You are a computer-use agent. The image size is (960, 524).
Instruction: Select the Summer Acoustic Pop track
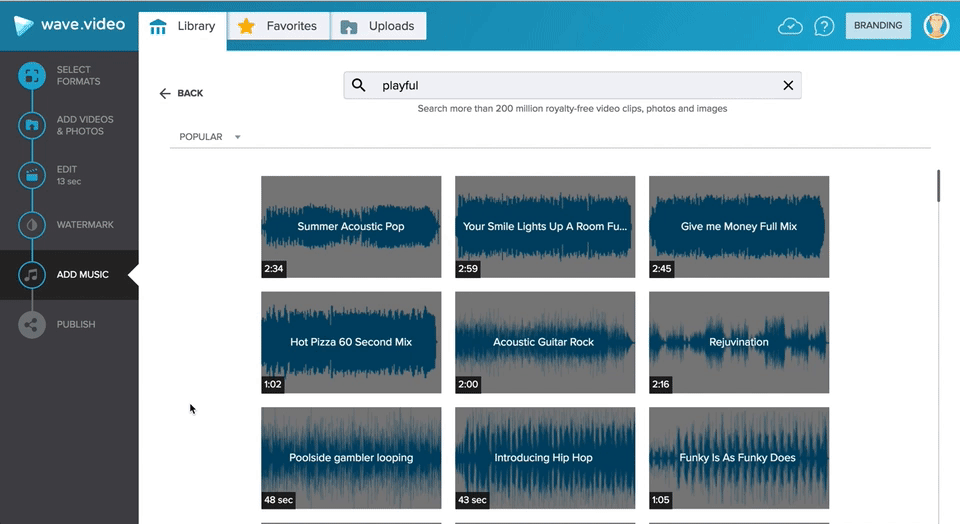click(351, 226)
